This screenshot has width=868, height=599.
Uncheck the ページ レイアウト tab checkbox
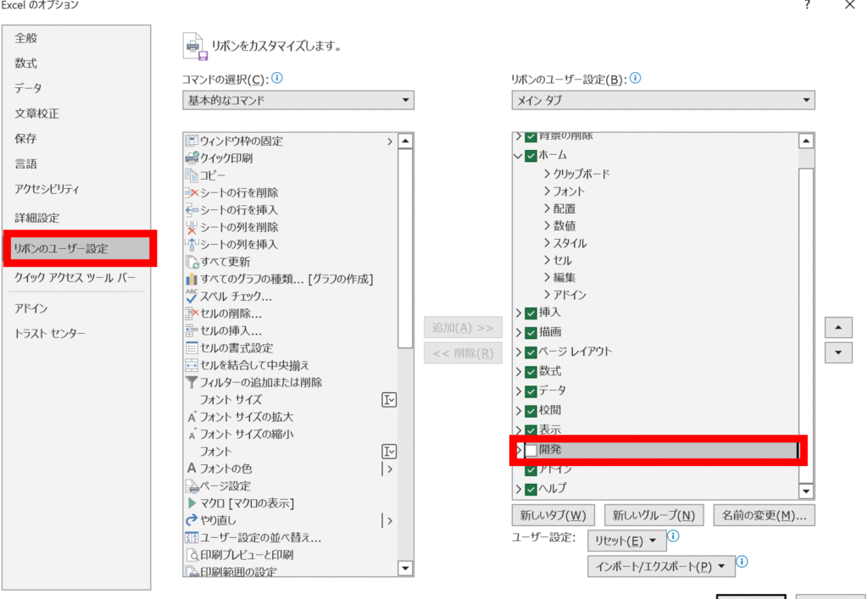coord(531,352)
